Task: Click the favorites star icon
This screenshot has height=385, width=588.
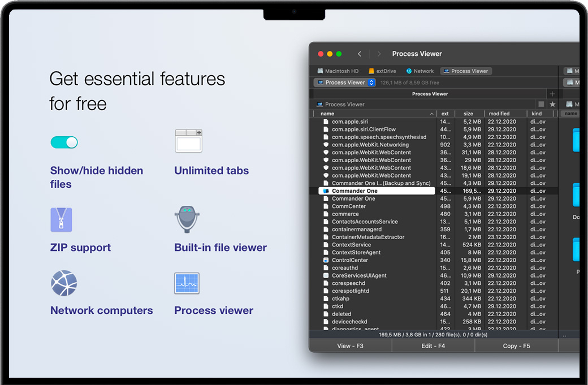Action: tap(552, 105)
